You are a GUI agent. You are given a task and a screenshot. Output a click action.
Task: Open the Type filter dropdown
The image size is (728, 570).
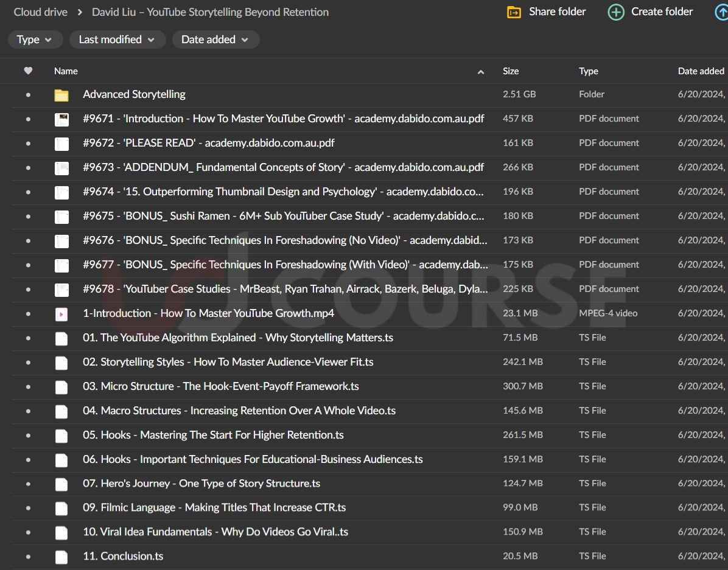coord(35,40)
